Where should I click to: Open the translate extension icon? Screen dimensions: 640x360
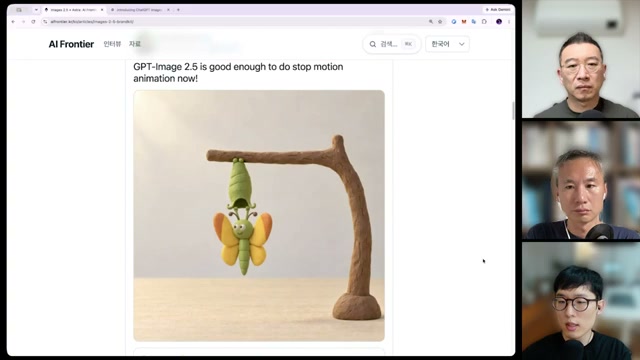point(473,22)
